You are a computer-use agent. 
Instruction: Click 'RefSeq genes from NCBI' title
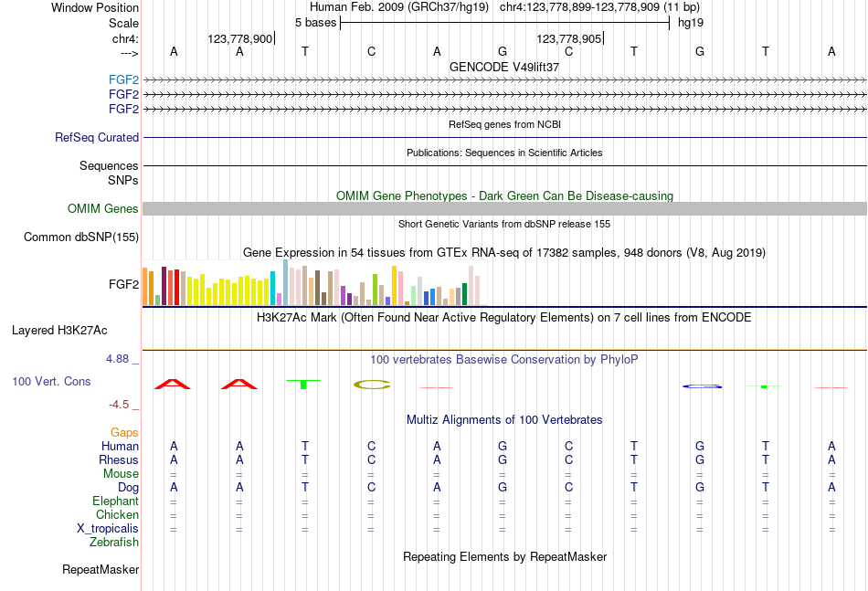click(504, 124)
